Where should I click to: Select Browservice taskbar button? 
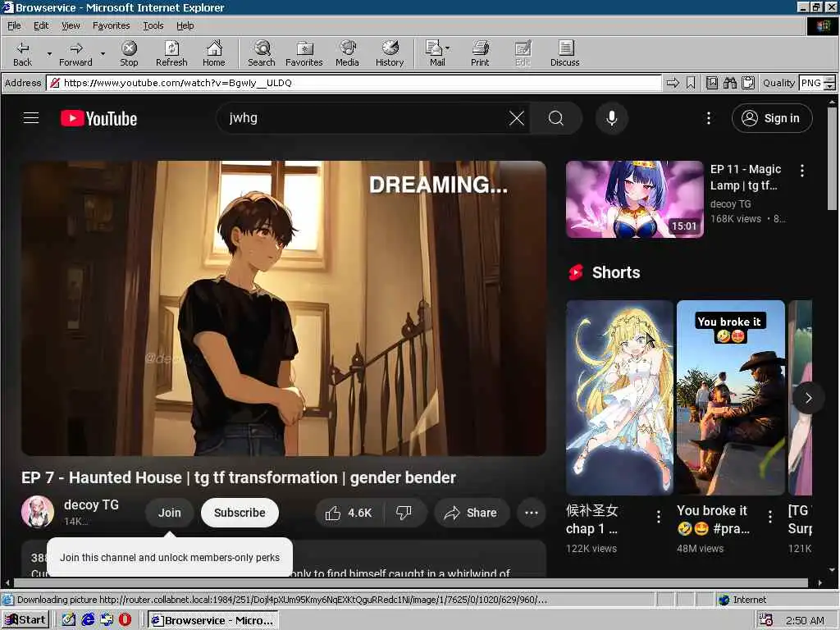click(213, 620)
